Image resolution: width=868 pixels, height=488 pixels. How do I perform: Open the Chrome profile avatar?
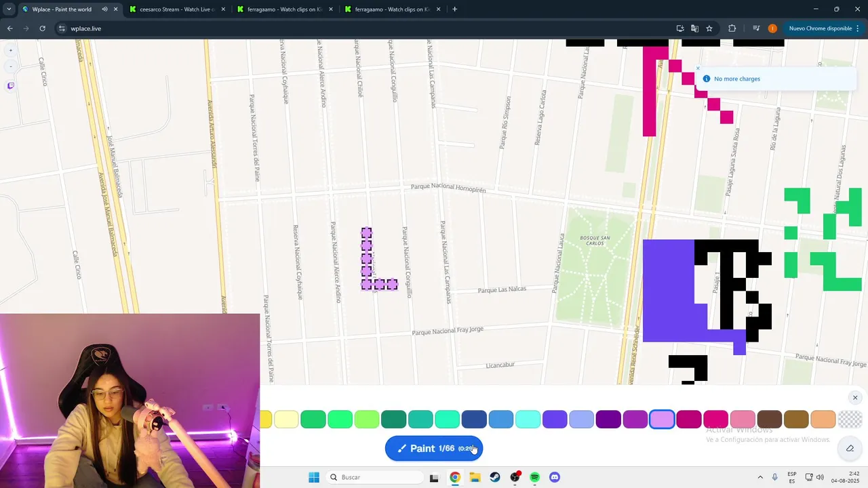pos(772,28)
